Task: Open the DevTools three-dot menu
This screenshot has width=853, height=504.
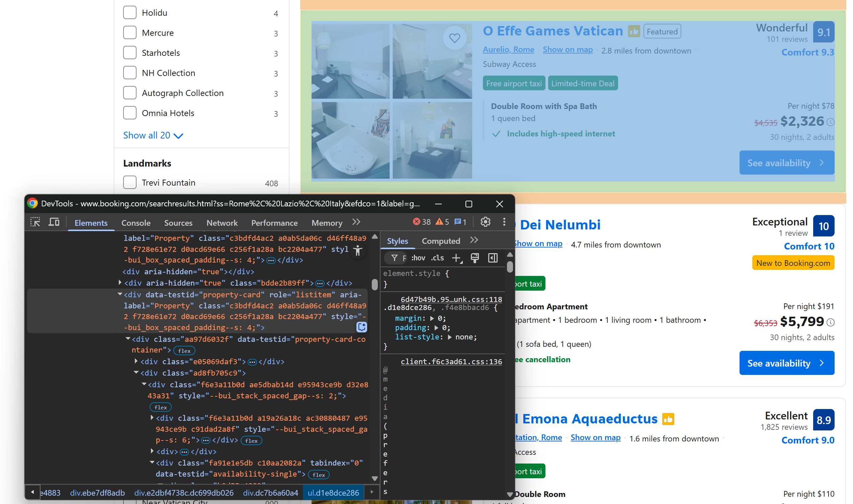Action: pyautogui.click(x=504, y=222)
